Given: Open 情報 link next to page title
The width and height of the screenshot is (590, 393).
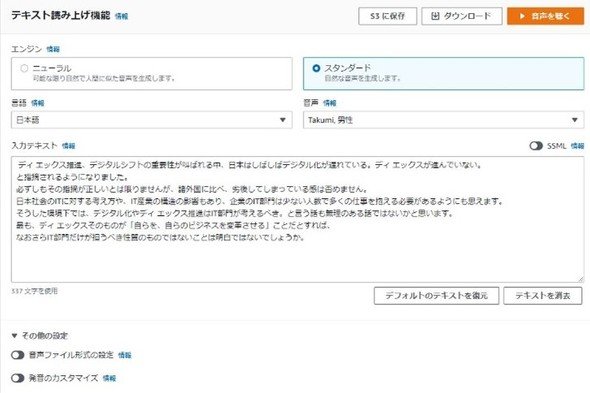Looking at the screenshot, I should coord(121,16).
